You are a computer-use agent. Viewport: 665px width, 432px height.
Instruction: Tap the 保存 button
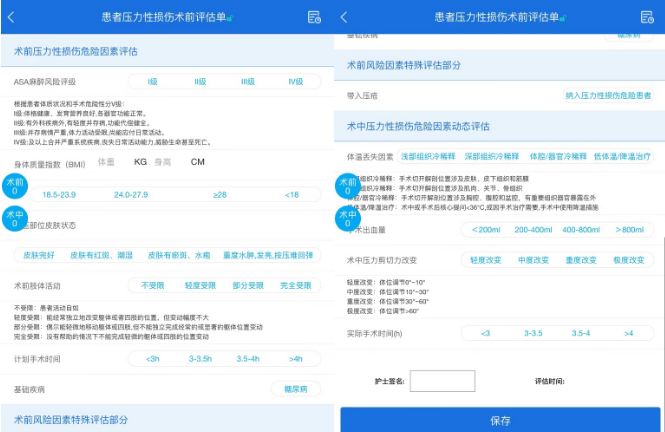pos(500,420)
